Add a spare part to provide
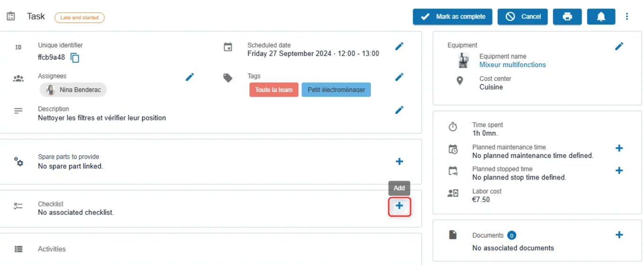Screen dimensions: 644x265 [x=399, y=162]
